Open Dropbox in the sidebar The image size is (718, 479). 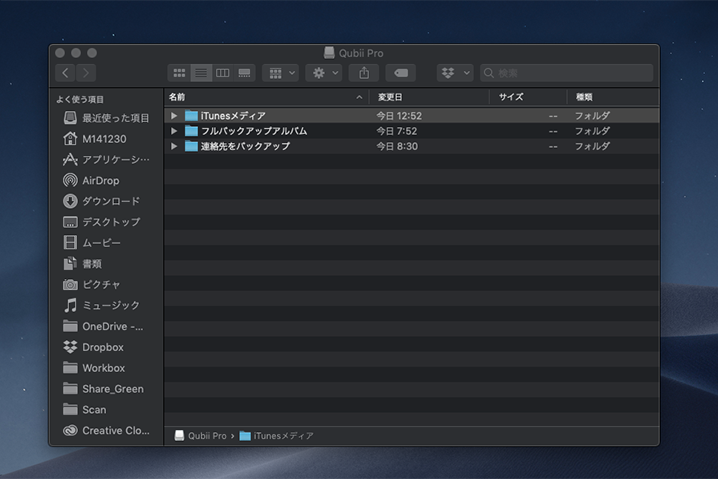click(x=93, y=347)
